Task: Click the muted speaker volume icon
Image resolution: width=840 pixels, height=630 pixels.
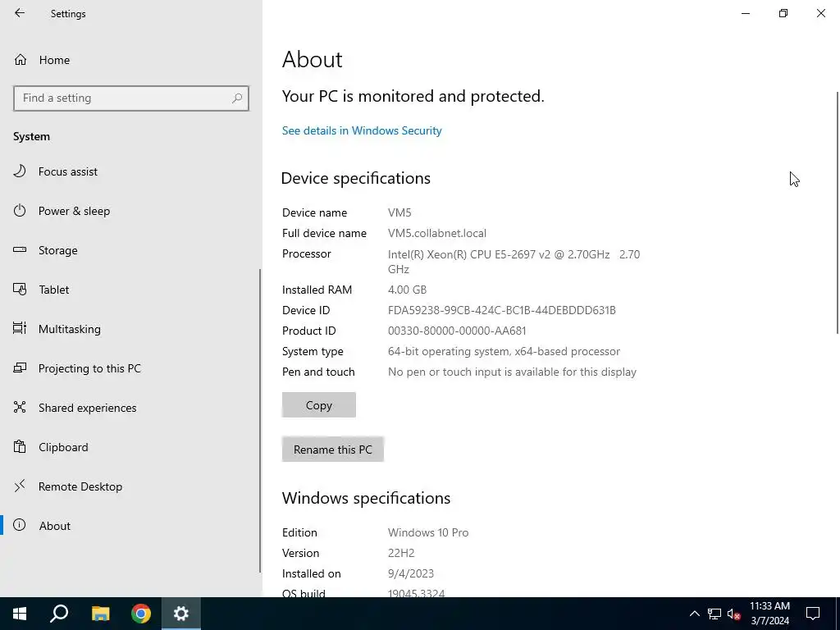Action: pos(734,614)
